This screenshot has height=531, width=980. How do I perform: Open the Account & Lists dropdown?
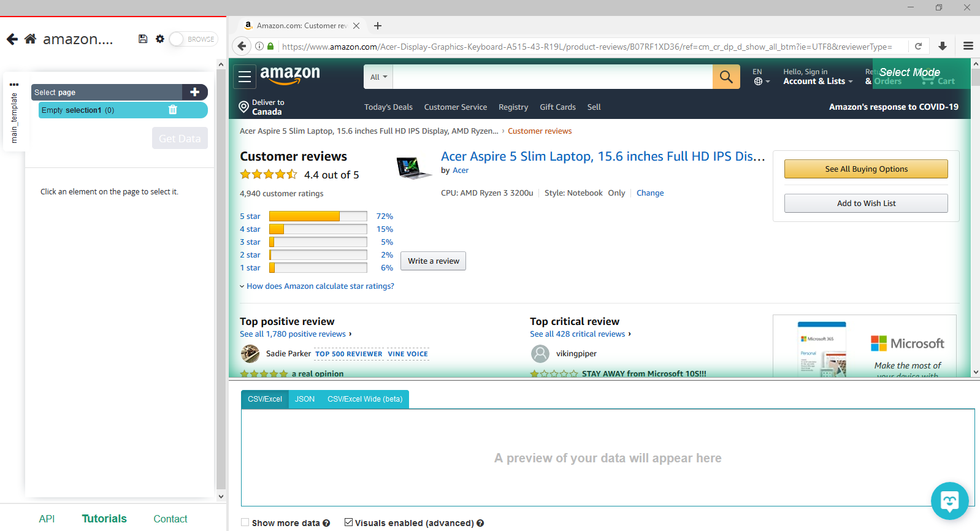817,77
